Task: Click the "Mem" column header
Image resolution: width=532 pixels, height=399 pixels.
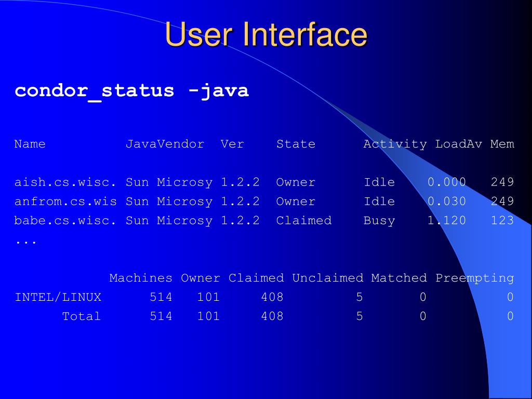Action: [502, 144]
